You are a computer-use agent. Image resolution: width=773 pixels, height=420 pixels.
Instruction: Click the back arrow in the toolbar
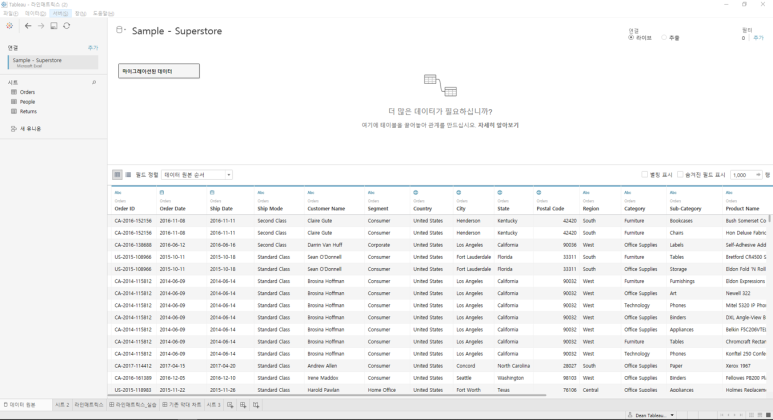coord(28,26)
